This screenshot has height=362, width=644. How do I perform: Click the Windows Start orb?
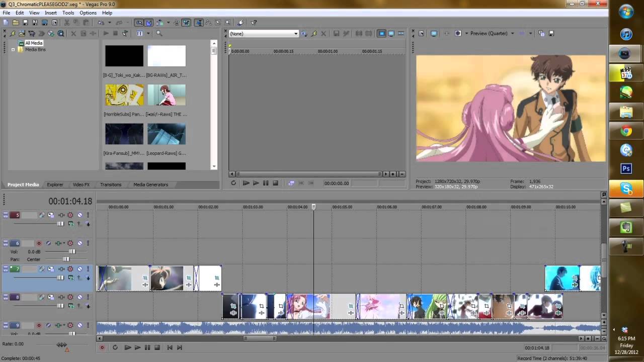pos(626,11)
